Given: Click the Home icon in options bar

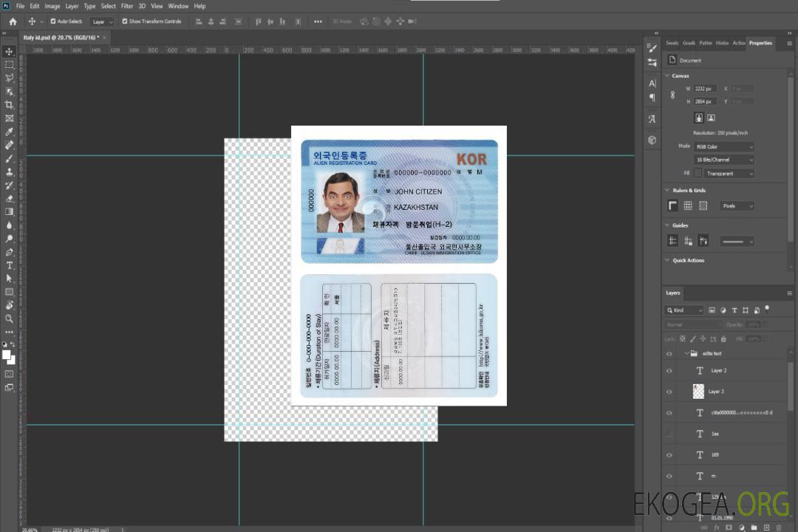Looking at the screenshot, I should click(13, 21).
